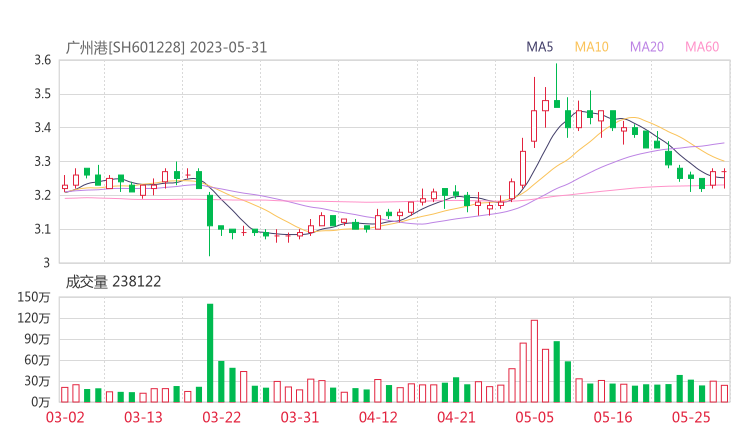Click the 3.1 price axis label

[x=42, y=229]
